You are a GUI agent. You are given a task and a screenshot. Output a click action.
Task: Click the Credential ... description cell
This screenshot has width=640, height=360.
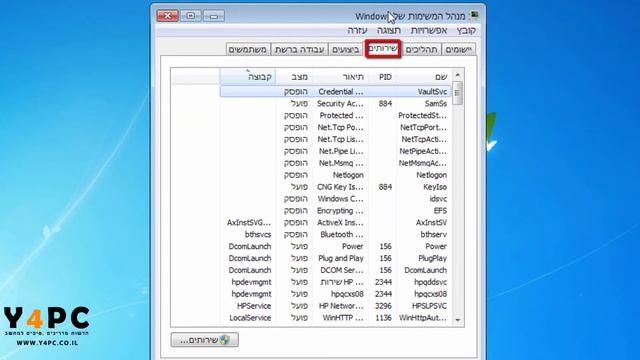coord(341,91)
